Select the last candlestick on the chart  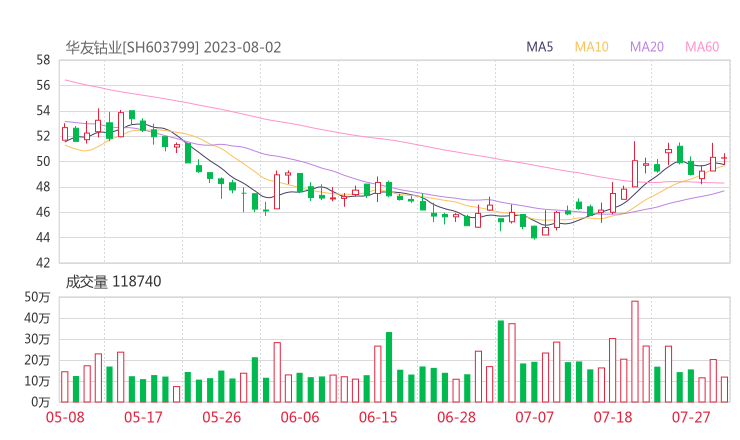724,159
